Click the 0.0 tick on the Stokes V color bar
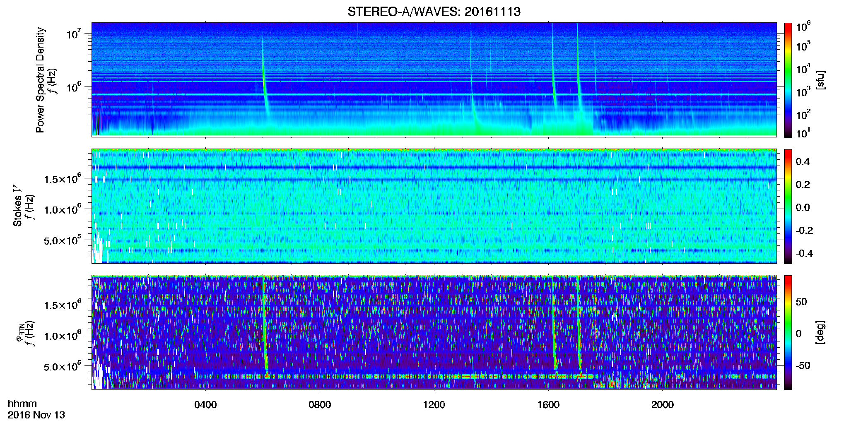Screen dimensions: 868x447 click(803, 207)
